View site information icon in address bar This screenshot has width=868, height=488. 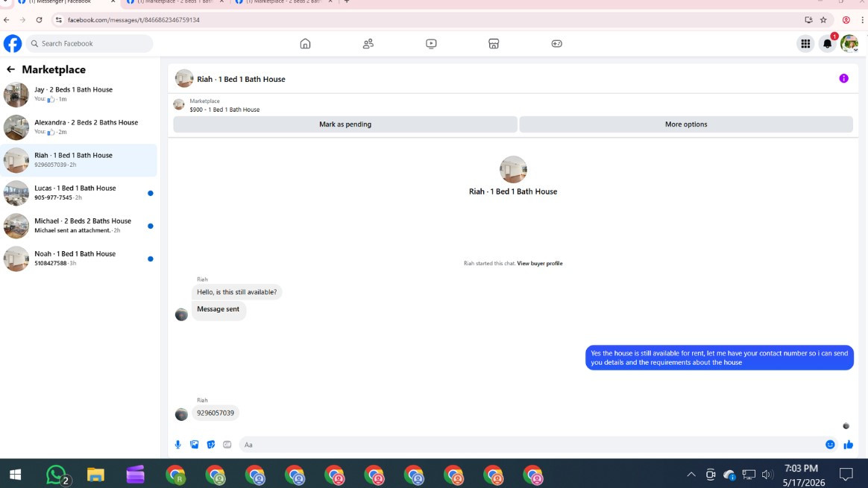(x=58, y=20)
